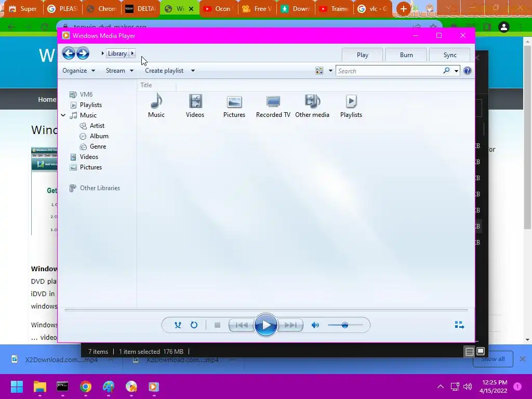
Task: Skip to the next track
Action: pyautogui.click(x=290, y=325)
